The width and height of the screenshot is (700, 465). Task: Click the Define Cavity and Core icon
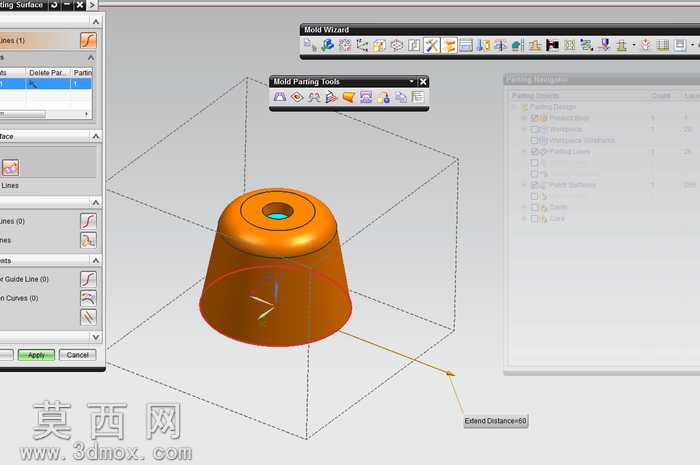[366, 97]
